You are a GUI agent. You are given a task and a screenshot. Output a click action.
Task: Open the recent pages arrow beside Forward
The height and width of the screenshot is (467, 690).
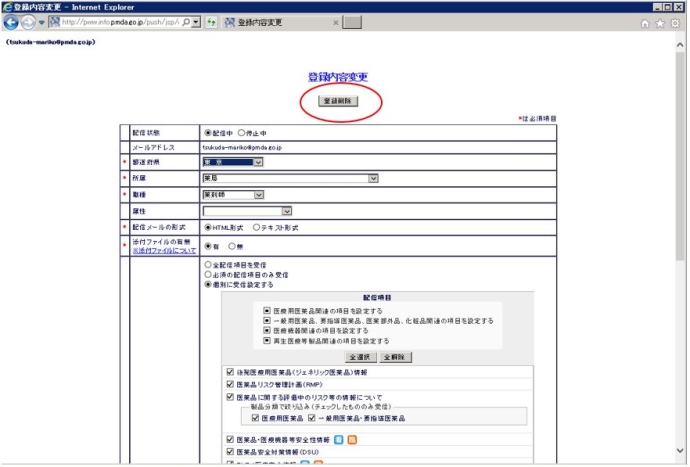coord(41,22)
